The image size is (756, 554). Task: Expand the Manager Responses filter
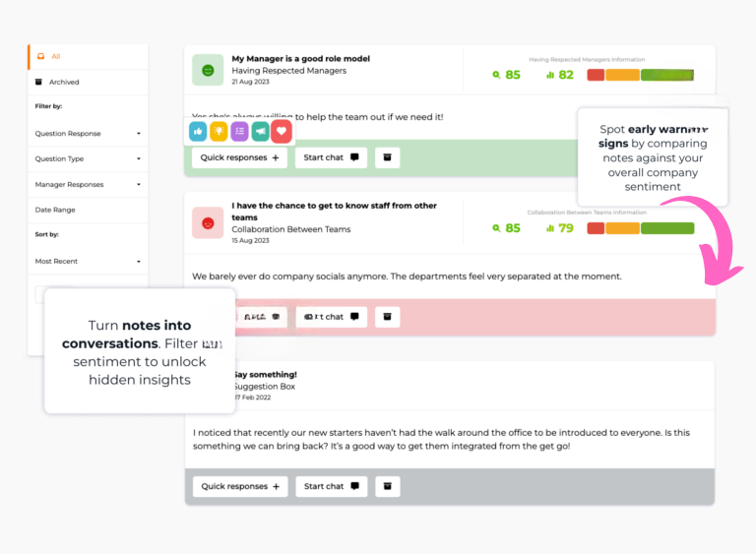pos(88,184)
